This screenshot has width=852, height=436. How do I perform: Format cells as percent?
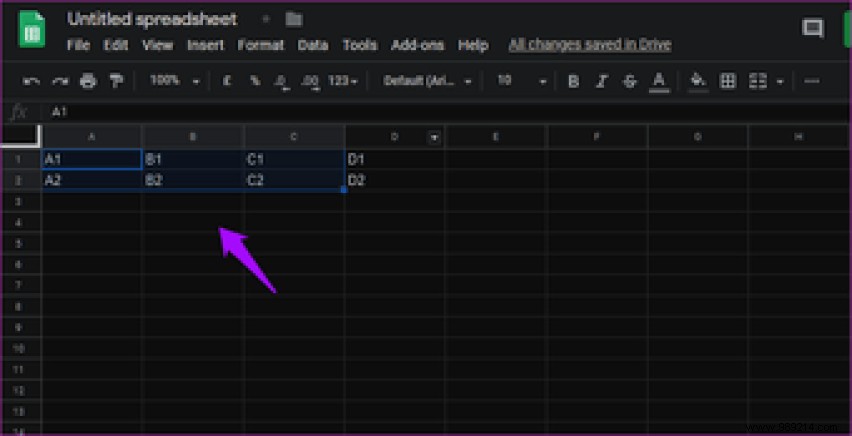[254, 81]
